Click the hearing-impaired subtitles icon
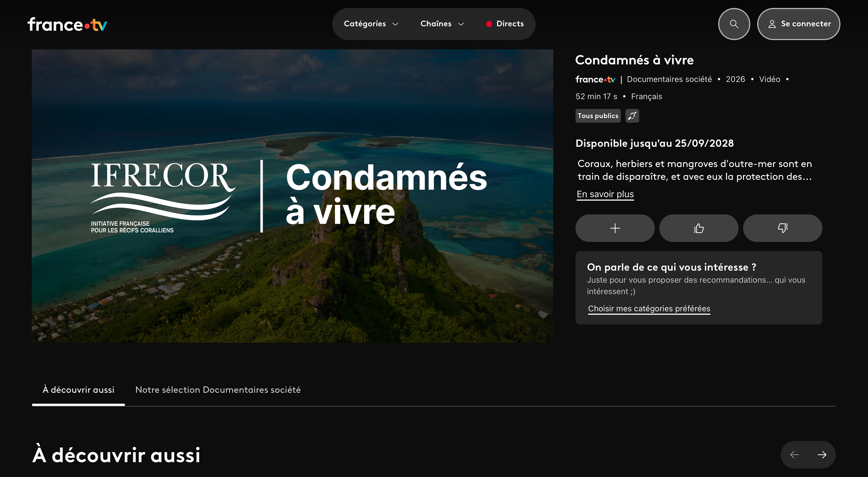 point(632,116)
